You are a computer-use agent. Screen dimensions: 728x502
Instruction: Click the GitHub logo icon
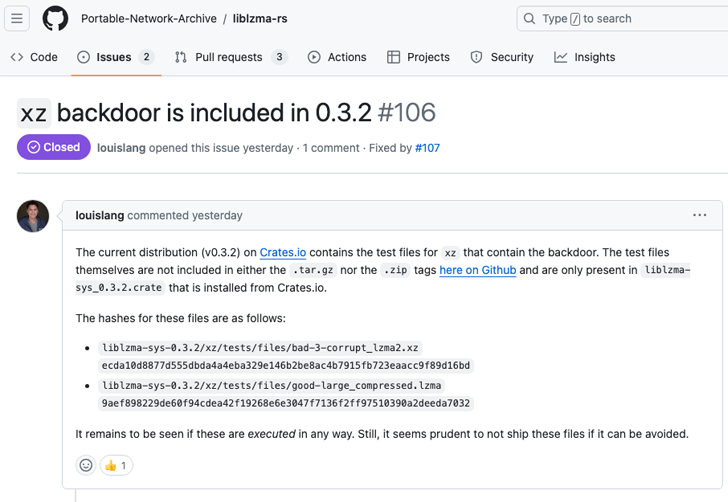[x=55, y=19]
